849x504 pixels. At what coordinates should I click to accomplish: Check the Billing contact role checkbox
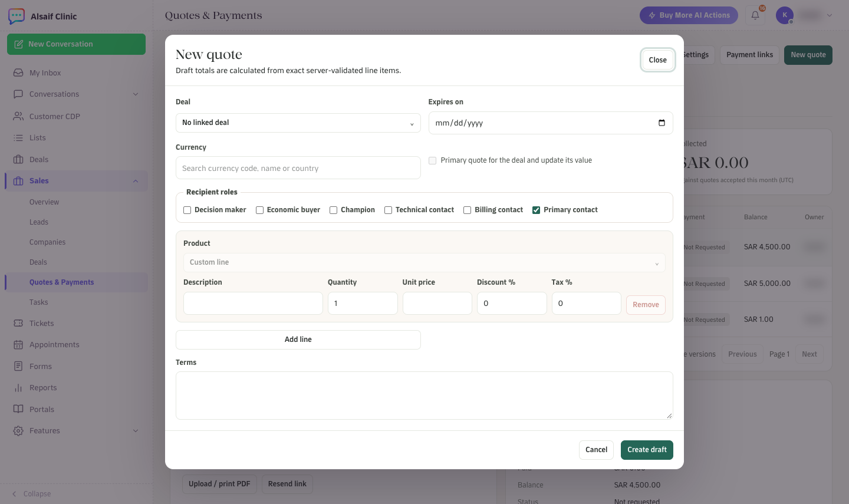tap(467, 210)
